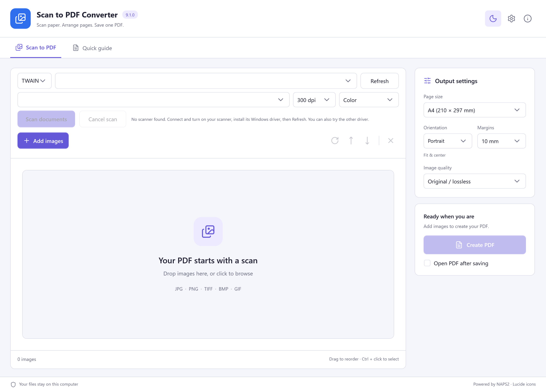Switch to the Scan to PDF tab

36,48
